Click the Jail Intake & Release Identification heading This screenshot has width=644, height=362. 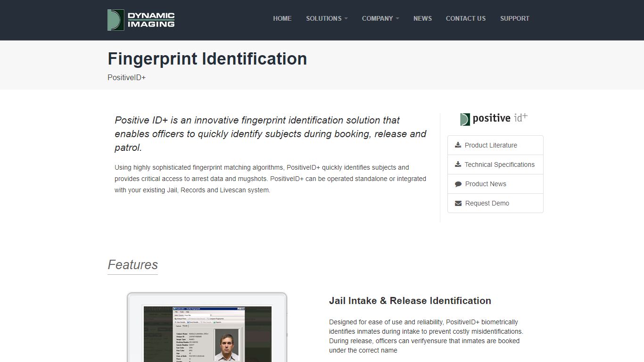(x=410, y=301)
